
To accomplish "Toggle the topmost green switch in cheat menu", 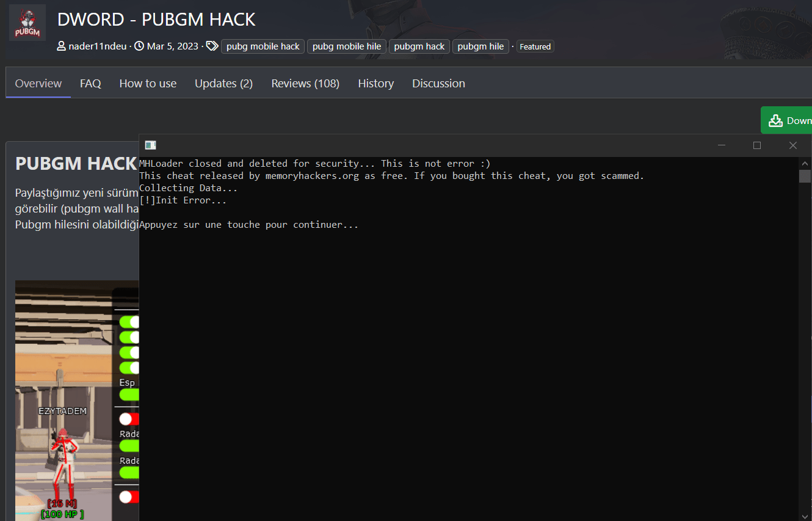I will pos(129,322).
